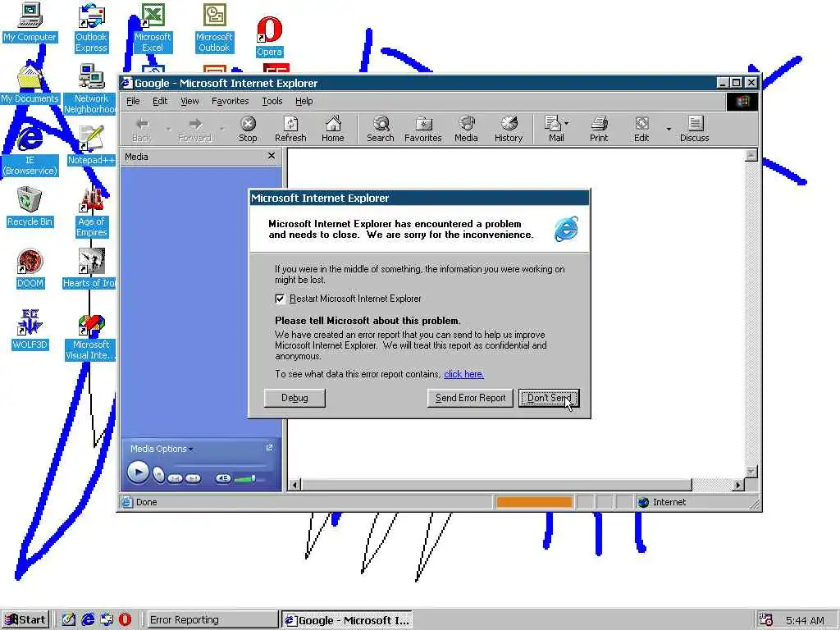Go to Home page in toolbar
This screenshot has height=630, width=840.
(333, 129)
